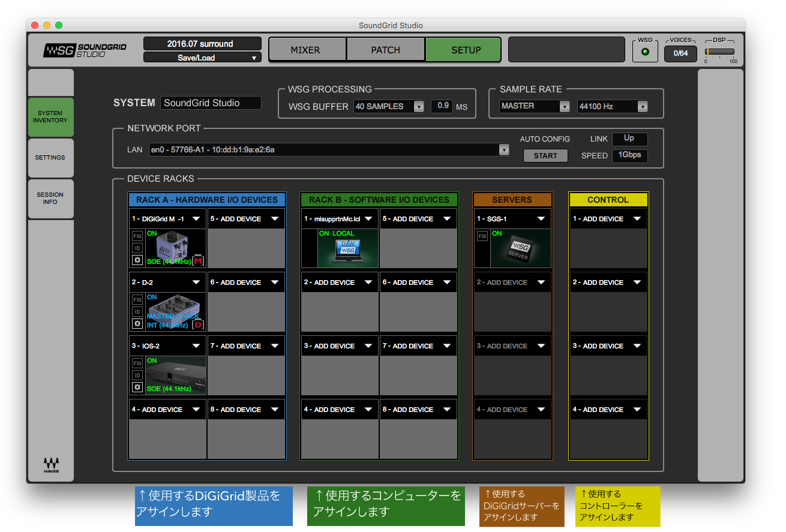Open the 44100 Hz dropdown

613,106
